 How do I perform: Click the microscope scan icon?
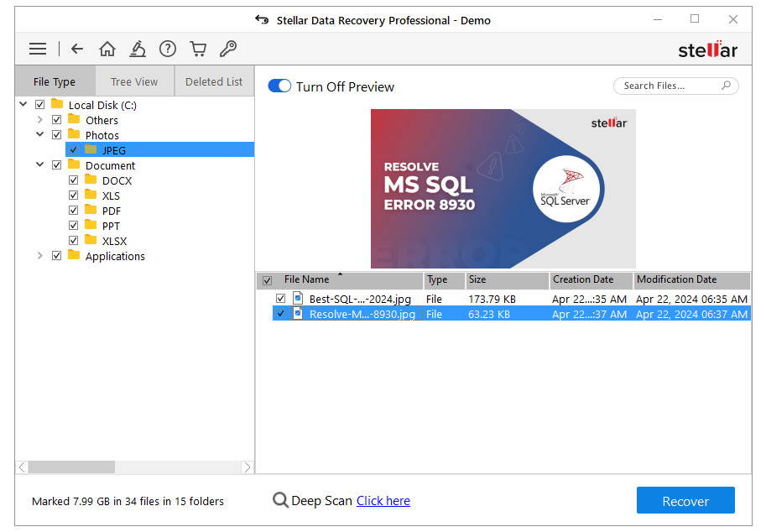138,49
